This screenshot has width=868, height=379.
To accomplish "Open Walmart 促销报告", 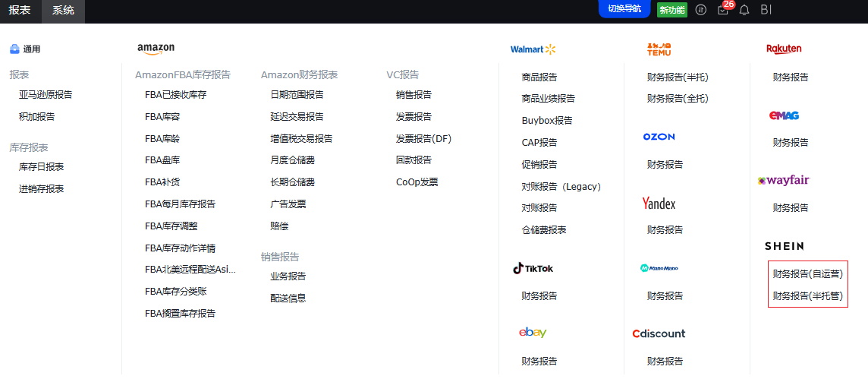I will tap(539, 165).
